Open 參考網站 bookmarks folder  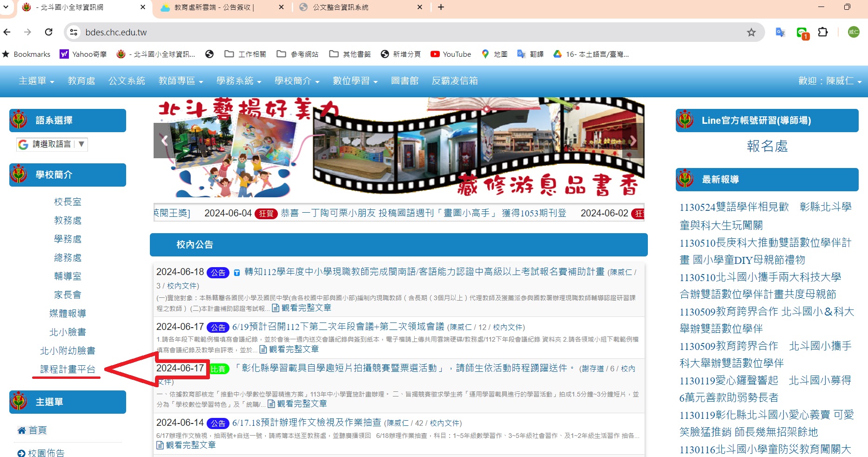click(297, 54)
